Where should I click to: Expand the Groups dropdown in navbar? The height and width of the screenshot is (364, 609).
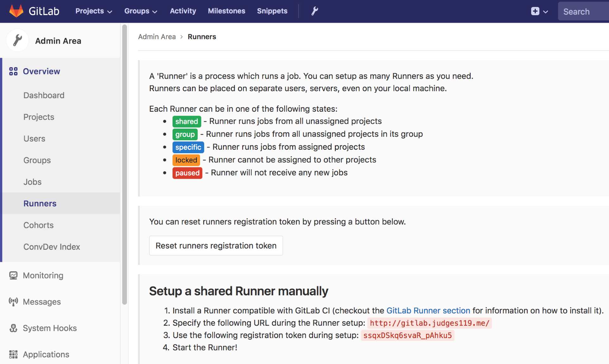point(141,11)
